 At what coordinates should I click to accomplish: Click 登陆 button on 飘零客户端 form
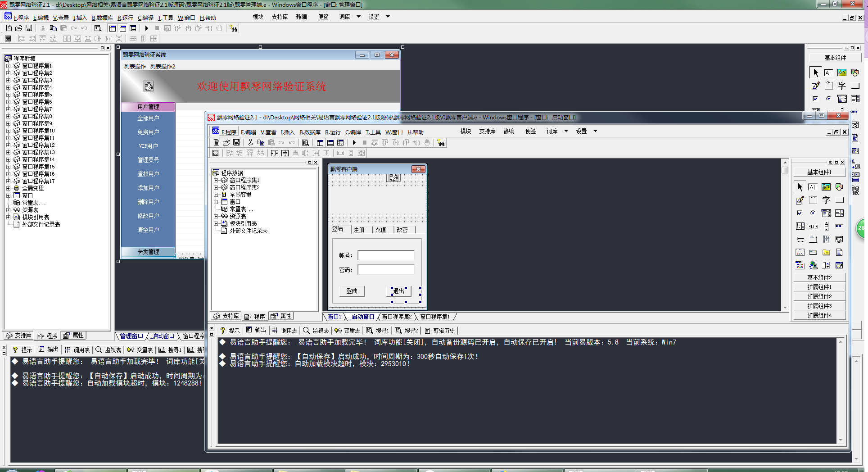click(352, 291)
